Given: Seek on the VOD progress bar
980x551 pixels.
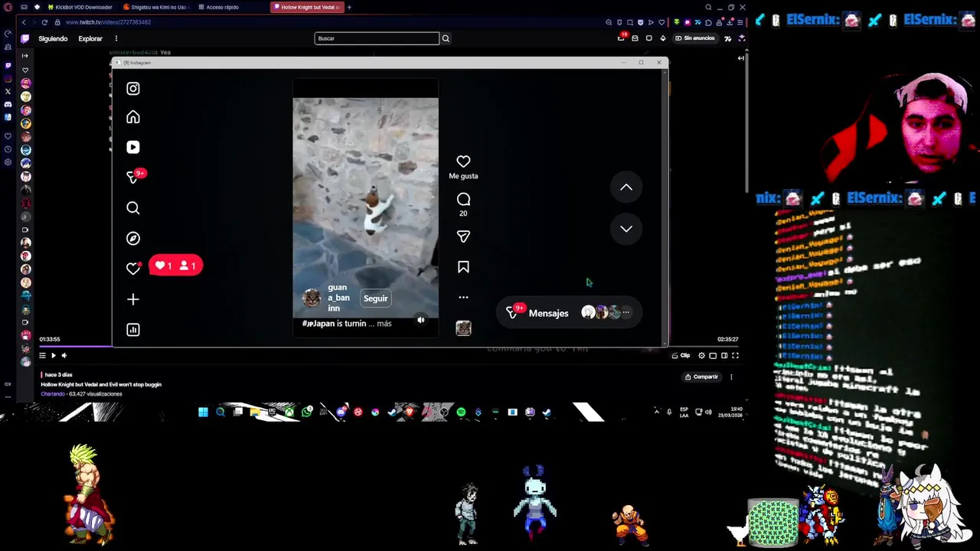Looking at the screenshot, I should click(x=390, y=347).
